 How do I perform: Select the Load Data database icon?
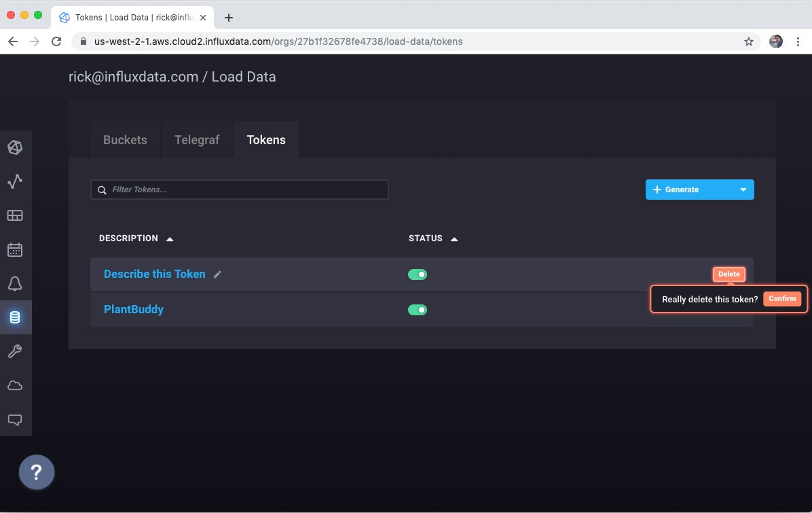click(x=15, y=317)
